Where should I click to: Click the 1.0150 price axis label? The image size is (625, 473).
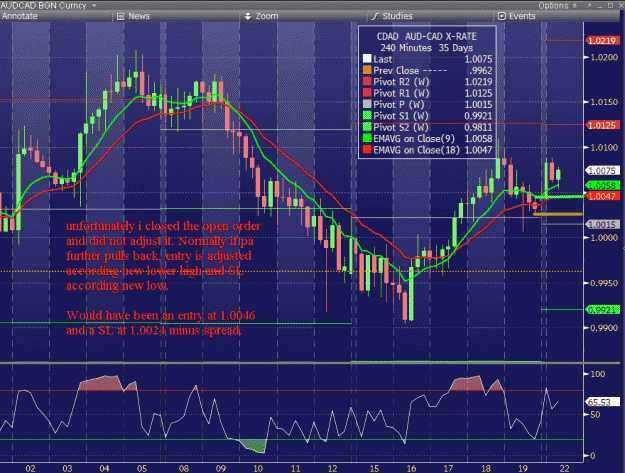(604, 102)
